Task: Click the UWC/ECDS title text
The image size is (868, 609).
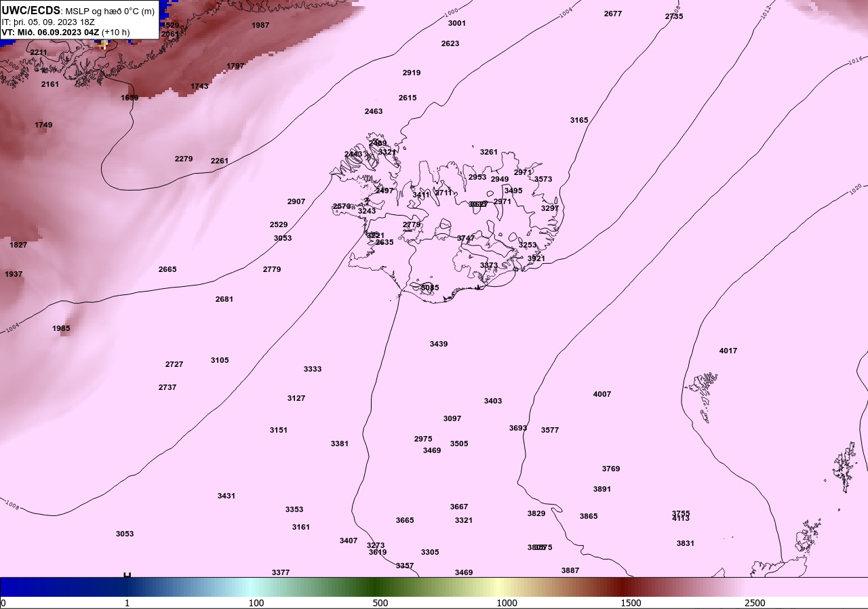Action: coord(31,10)
